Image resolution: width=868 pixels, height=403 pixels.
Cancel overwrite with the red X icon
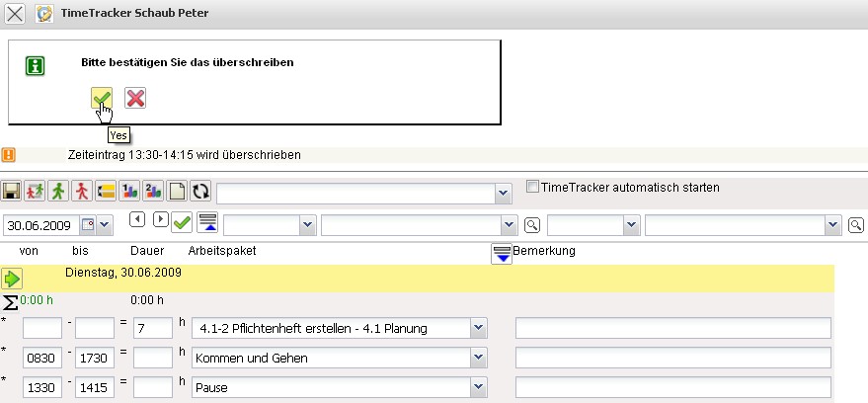pos(135,98)
